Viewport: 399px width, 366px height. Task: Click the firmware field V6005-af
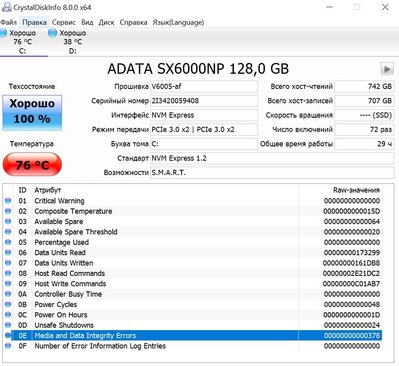click(204, 86)
